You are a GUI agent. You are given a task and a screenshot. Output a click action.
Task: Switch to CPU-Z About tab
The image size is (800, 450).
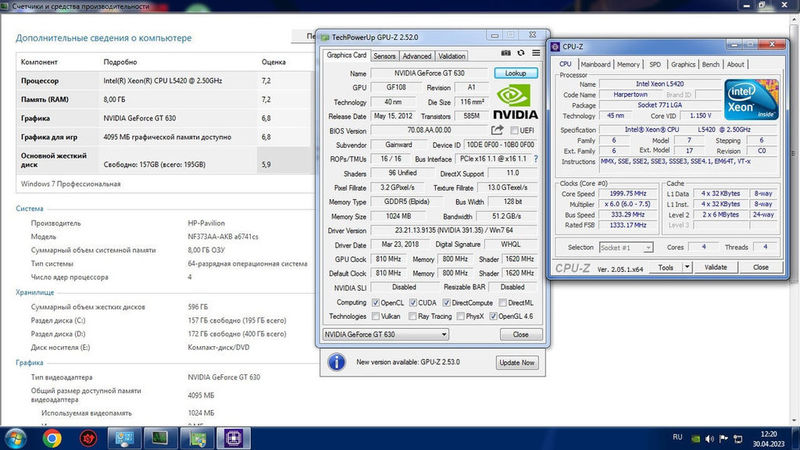tap(735, 64)
